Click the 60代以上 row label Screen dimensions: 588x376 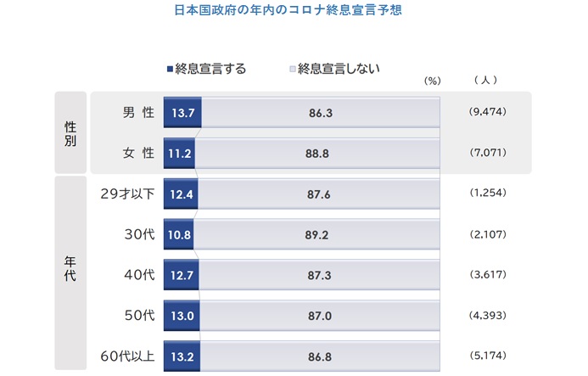click(x=127, y=356)
